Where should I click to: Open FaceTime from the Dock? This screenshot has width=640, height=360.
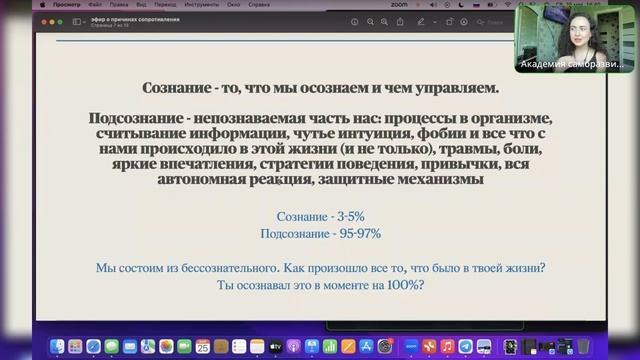[184, 347]
